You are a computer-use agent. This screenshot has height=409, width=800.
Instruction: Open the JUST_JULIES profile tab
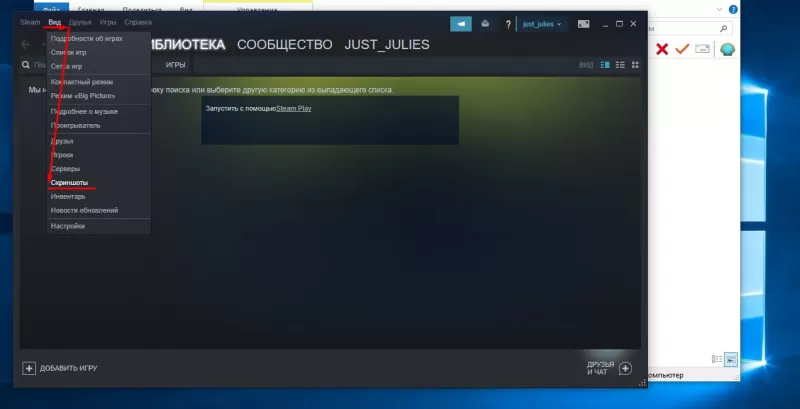(x=387, y=45)
